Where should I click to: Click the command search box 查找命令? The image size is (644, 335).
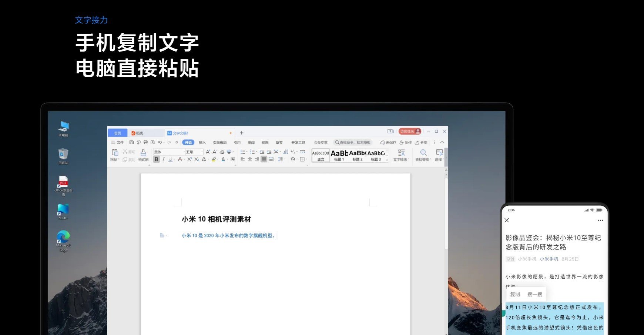click(353, 142)
